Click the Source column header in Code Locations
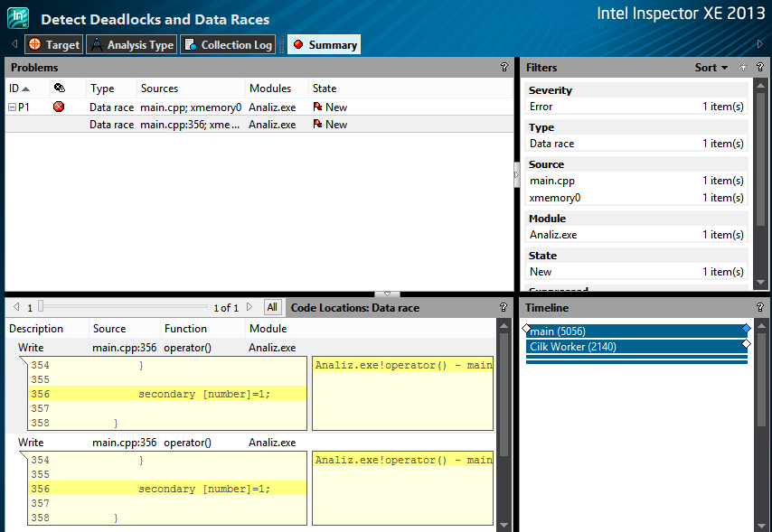This screenshot has height=532, width=772. [x=125, y=329]
